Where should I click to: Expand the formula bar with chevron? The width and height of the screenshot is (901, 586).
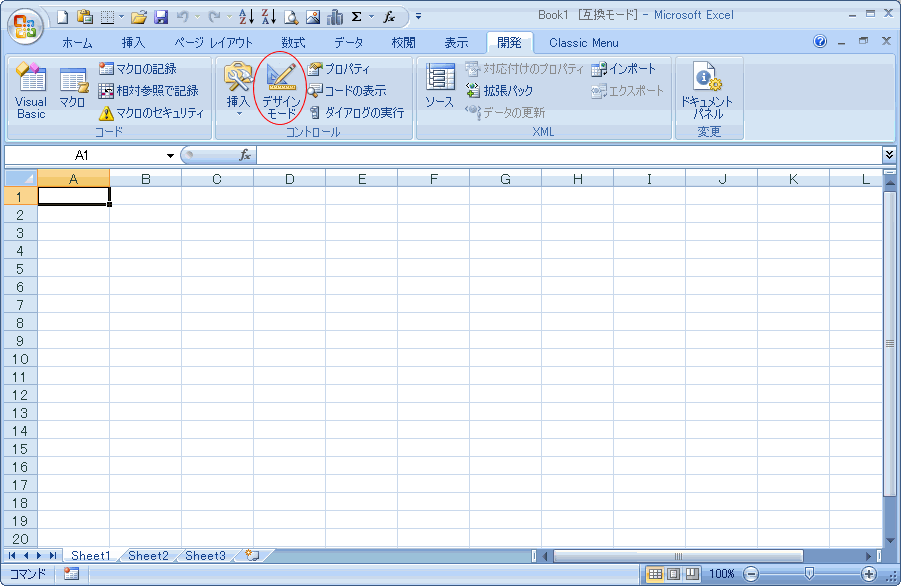889,155
